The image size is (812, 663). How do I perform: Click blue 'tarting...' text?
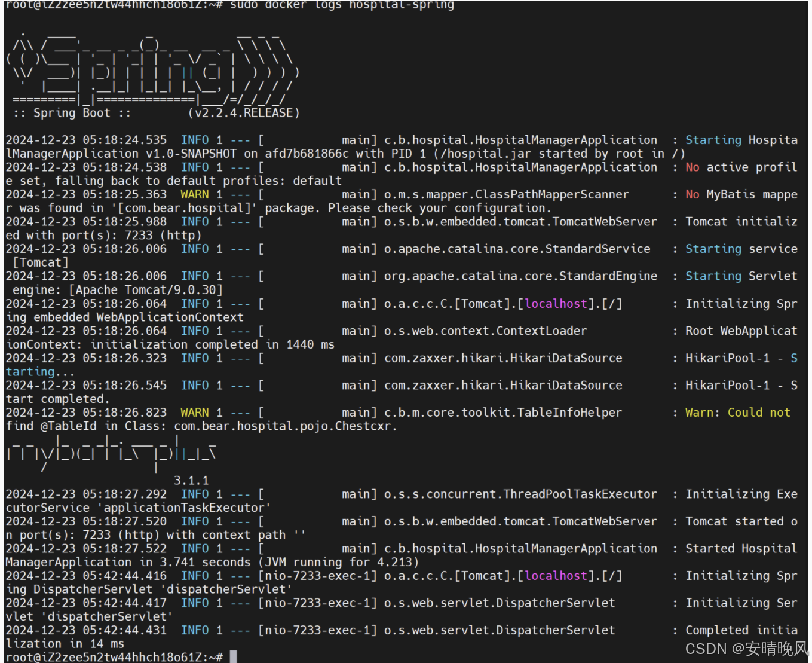click(40, 372)
